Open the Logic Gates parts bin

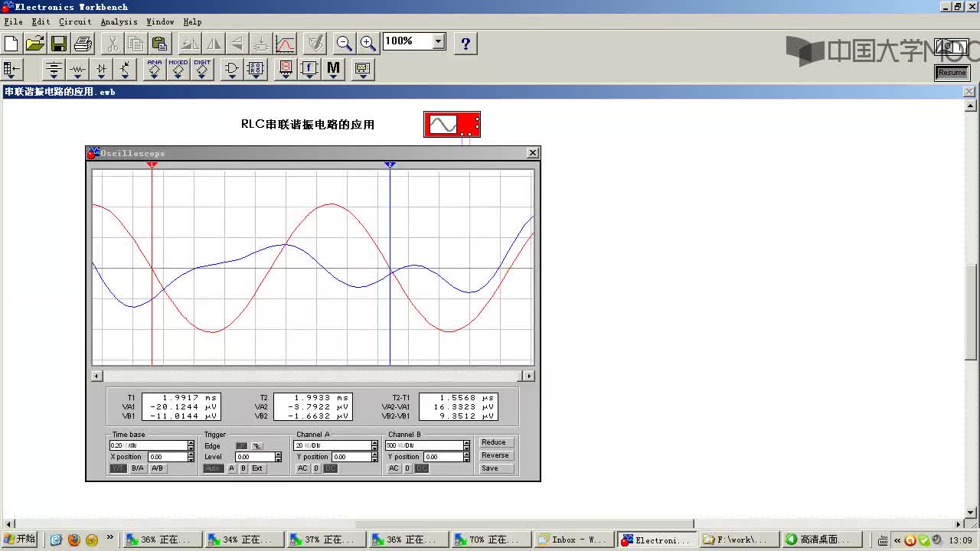(x=231, y=70)
